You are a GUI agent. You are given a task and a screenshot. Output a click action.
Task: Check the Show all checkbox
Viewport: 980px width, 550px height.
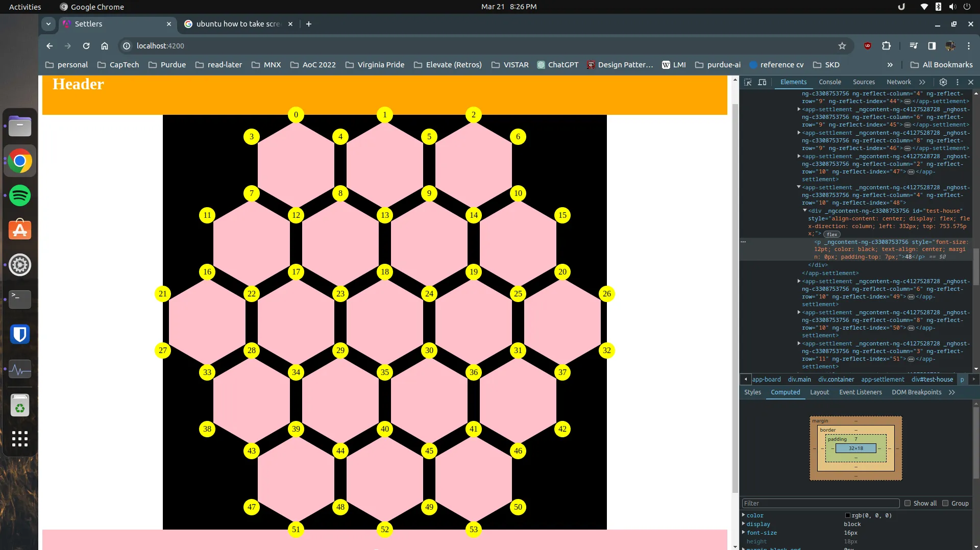(x=908, y=503)
